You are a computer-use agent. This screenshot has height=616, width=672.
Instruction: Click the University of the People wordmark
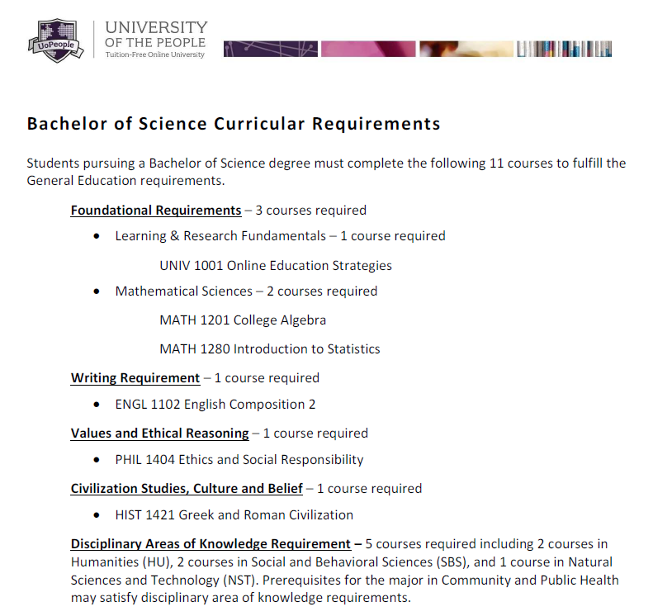coord(155,35)
